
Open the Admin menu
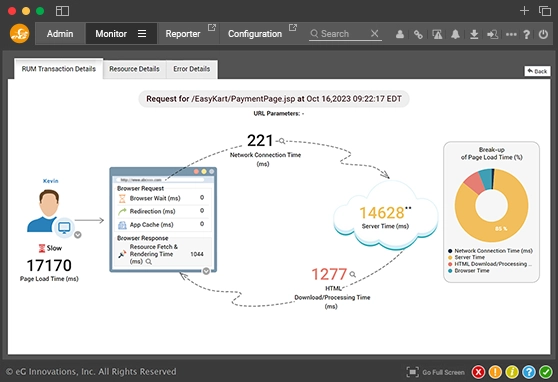pos(60,34)
